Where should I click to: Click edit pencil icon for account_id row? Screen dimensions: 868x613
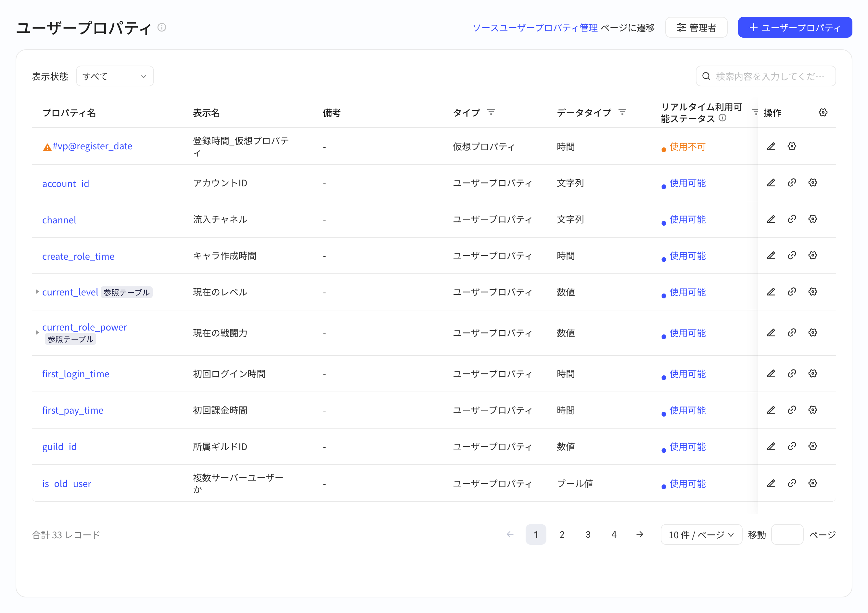[x=771, y=183]
